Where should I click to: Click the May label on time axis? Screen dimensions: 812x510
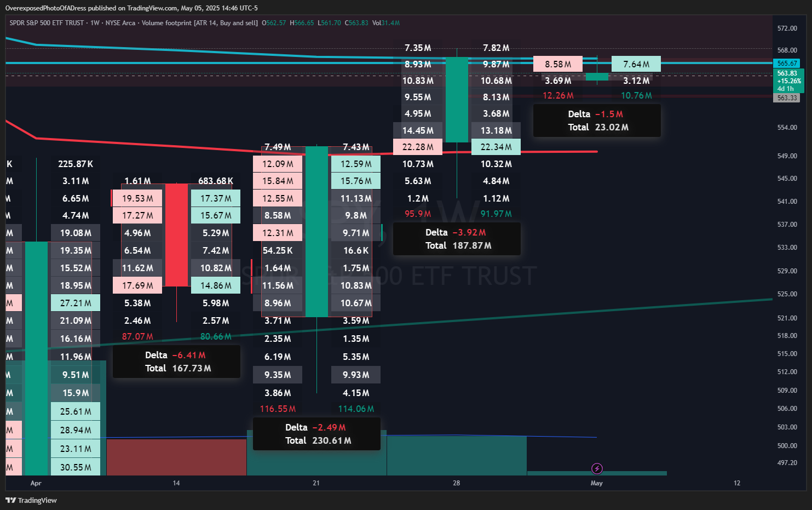tap(597, 483)
